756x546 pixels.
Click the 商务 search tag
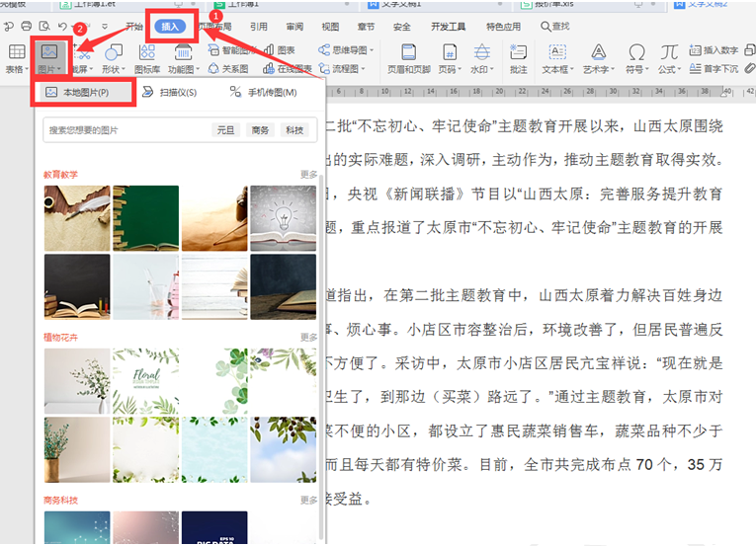coord(260,130)
